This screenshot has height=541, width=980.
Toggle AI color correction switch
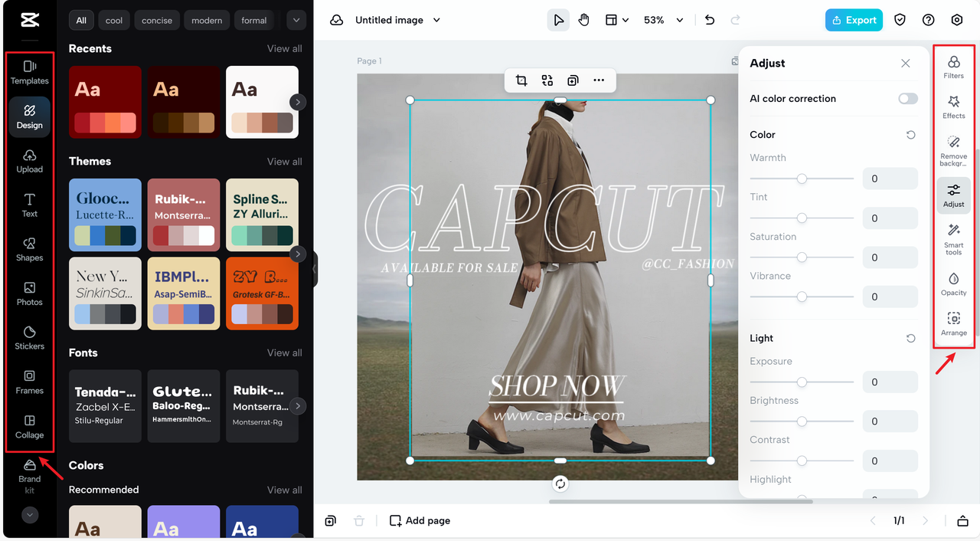coord(908,99)
